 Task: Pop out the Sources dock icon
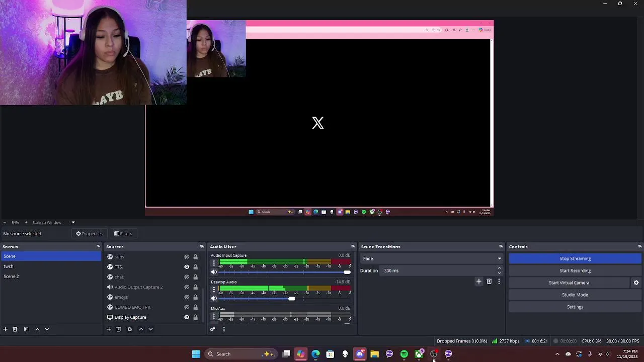(x=202, y=247)
